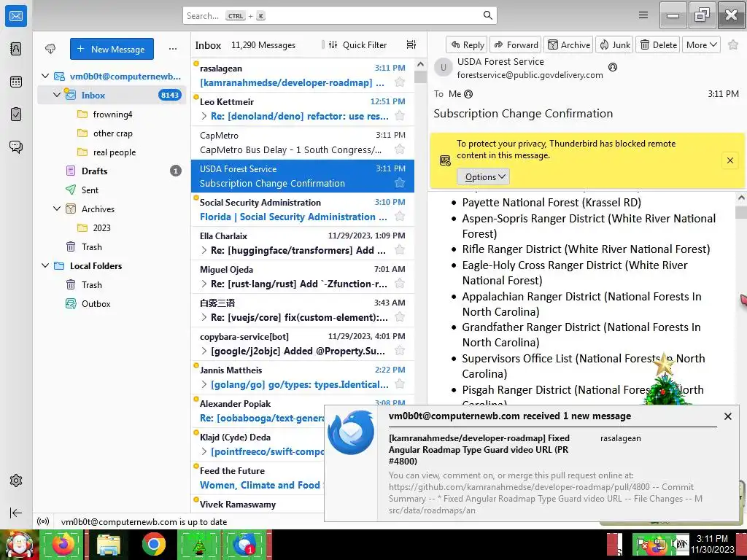Image resolution: width=747 pixels, height=560 pixels.
Task: Collapse the spaces toolbar with arrow icon
Action: [16, 513]
